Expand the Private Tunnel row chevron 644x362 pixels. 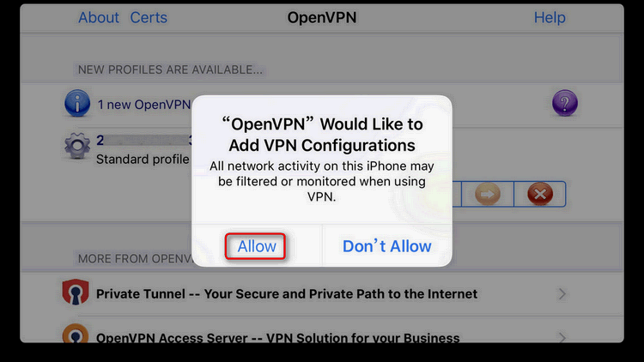[x=562, y=294]
